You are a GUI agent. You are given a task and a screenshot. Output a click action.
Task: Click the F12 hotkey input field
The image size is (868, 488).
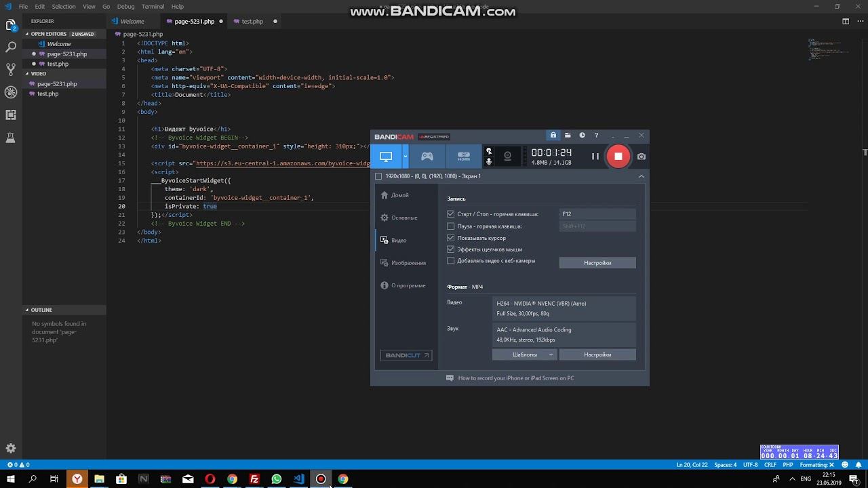click(597, 214)
